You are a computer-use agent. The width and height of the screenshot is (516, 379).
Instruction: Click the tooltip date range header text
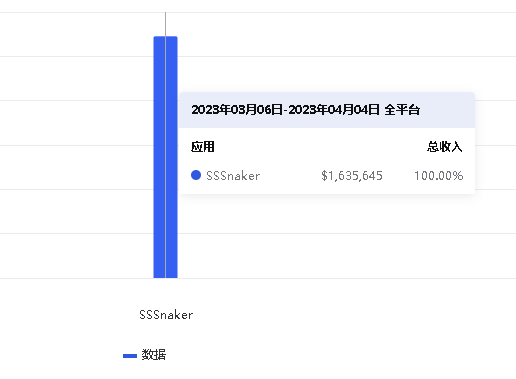pos(305,110)
